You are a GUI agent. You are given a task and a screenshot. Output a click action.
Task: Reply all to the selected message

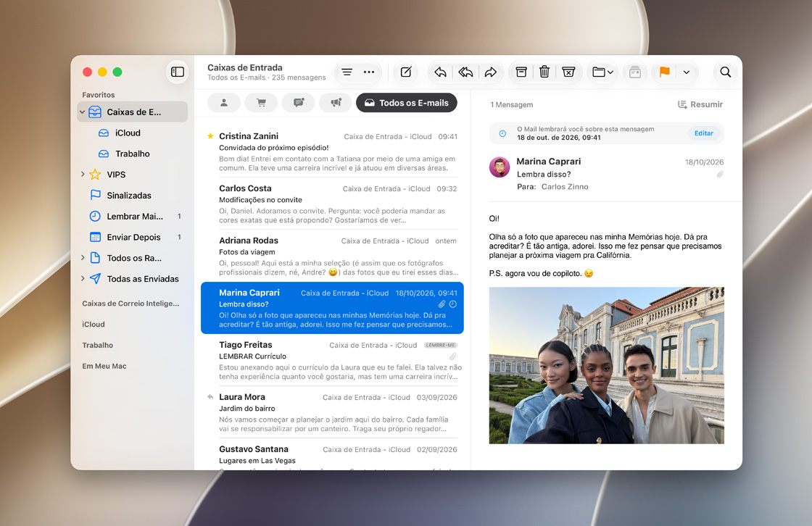pyautogui.click(x=465, y=72)
